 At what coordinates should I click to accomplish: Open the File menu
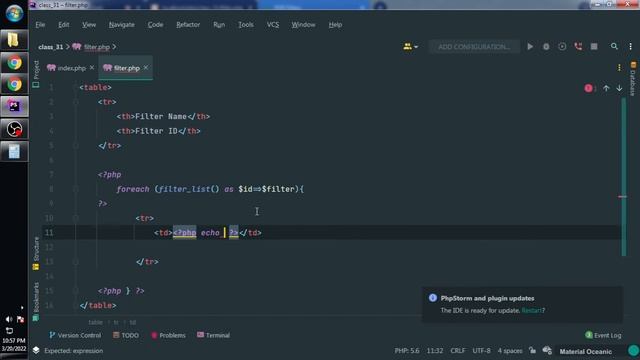[40, 24]
